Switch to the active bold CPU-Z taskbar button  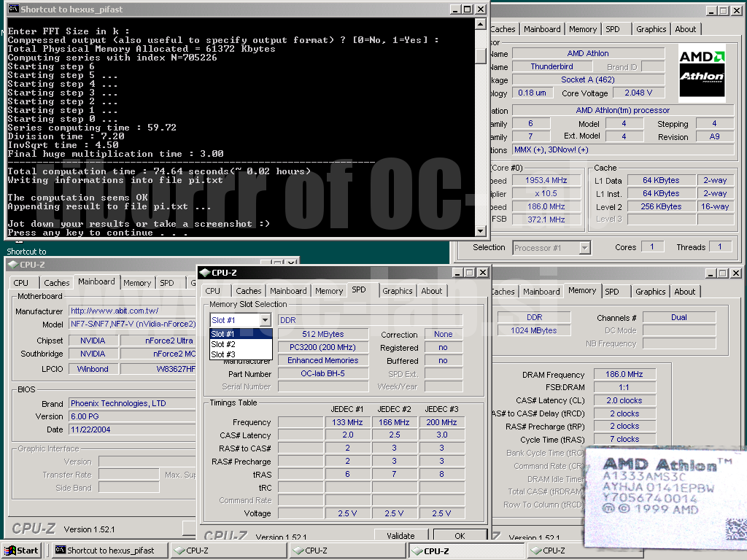[x=467, y=551]
